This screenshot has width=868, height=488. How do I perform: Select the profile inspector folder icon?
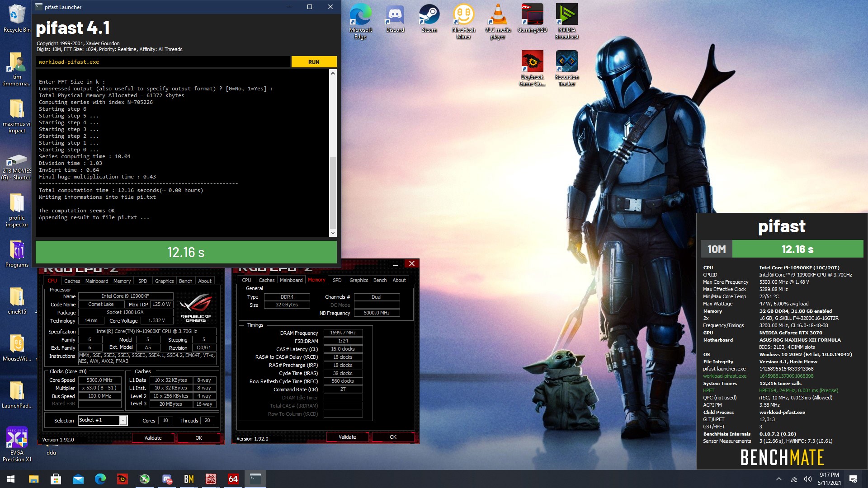[17, 210]
